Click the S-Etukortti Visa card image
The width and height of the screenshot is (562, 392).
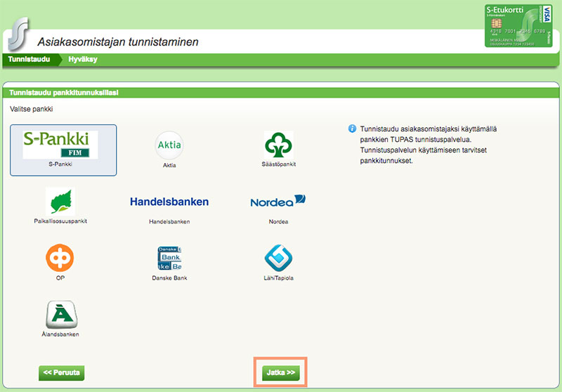pyautogui.click(x=519, y=26)
